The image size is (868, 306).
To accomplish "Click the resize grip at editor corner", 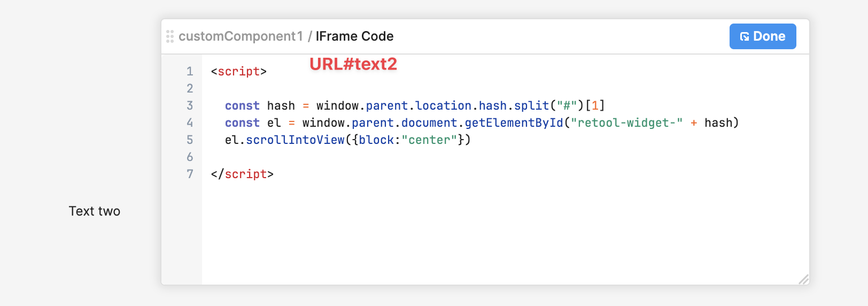I will pyautogui.click(x=803, y=279).
